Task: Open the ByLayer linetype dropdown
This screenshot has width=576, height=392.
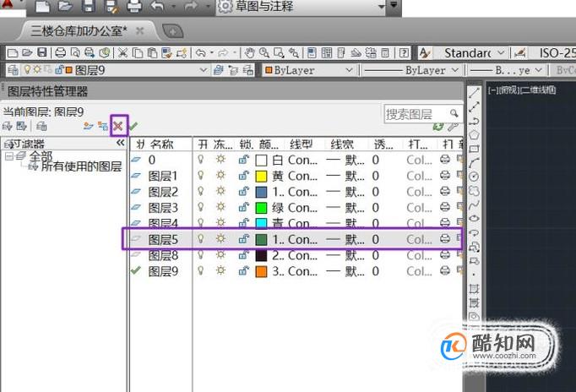Action: pyautogui.click(x=455, y=70)
